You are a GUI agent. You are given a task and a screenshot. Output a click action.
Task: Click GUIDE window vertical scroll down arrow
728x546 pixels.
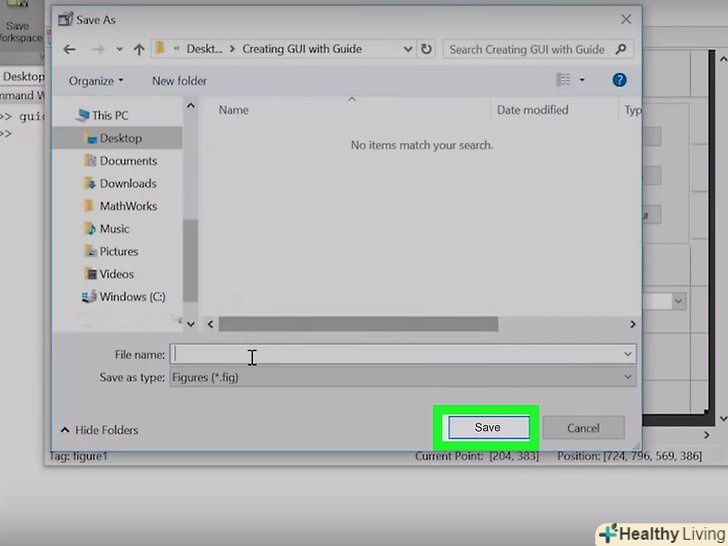[723, 419]
